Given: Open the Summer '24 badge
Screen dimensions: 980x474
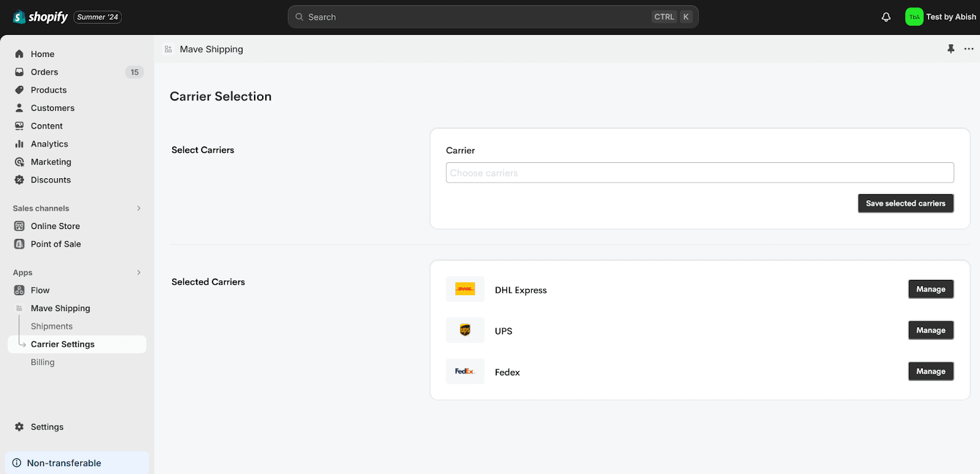Looking at the screenshot, I should point(98,17).
